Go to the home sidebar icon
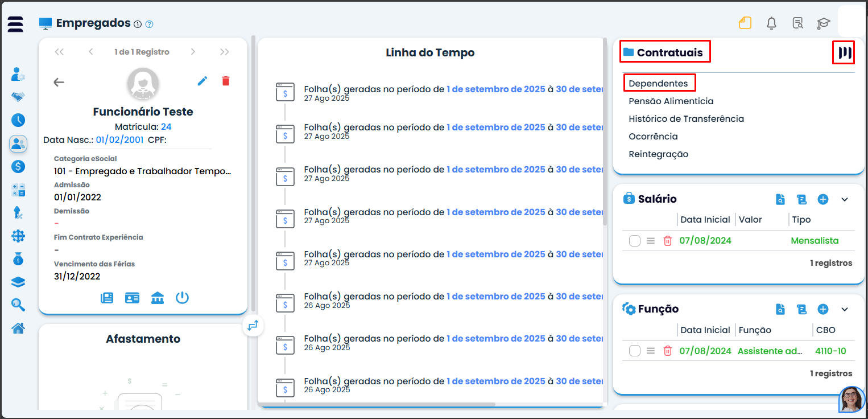Screen dimensions: 868x419 18,328
